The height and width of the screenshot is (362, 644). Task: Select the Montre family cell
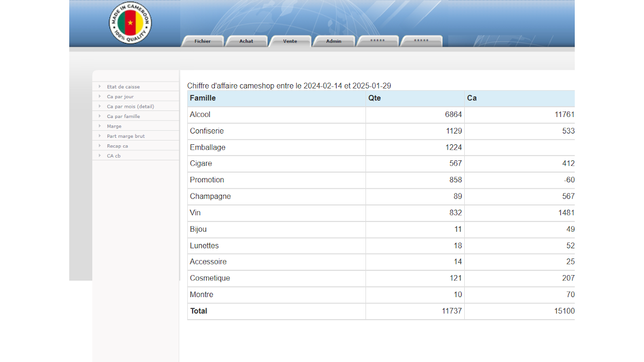[277, 295]
